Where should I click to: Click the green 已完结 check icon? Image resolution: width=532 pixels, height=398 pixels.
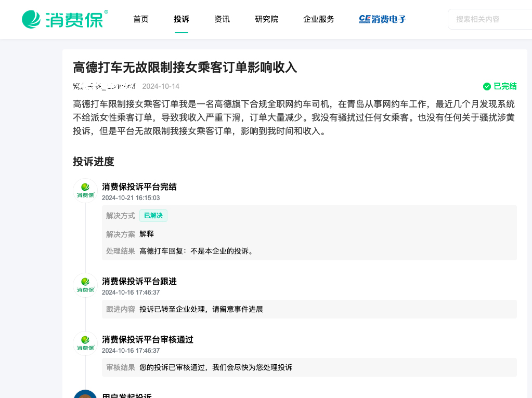pyautogui.click(x=487, y=86)
